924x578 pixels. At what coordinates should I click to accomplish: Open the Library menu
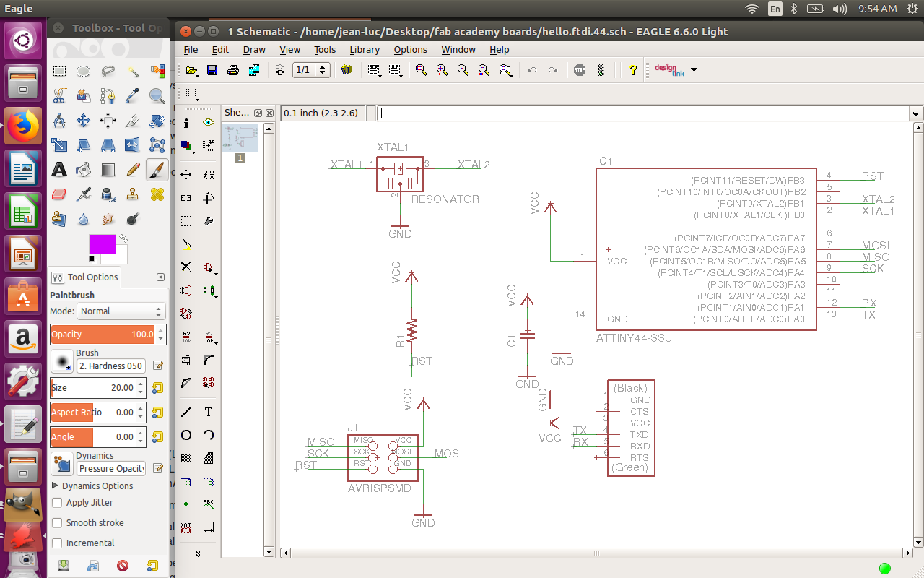364,50
